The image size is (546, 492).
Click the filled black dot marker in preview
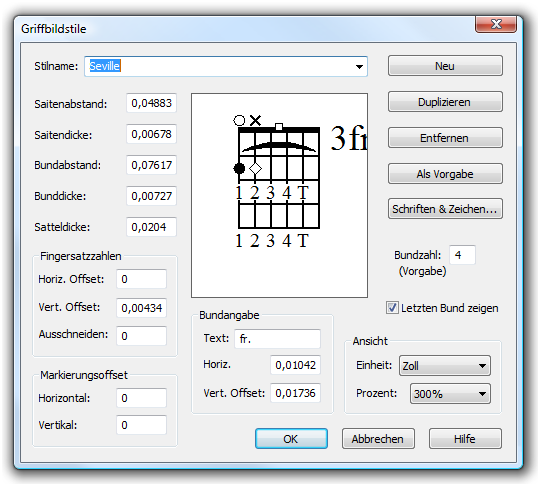coord(239,169)
